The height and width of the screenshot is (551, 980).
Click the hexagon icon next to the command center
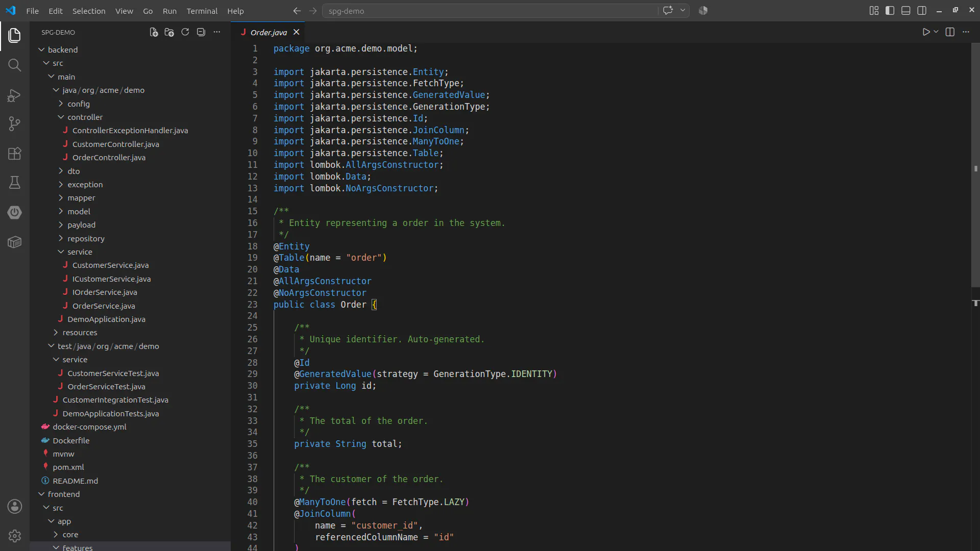click(x=703, y=11)
